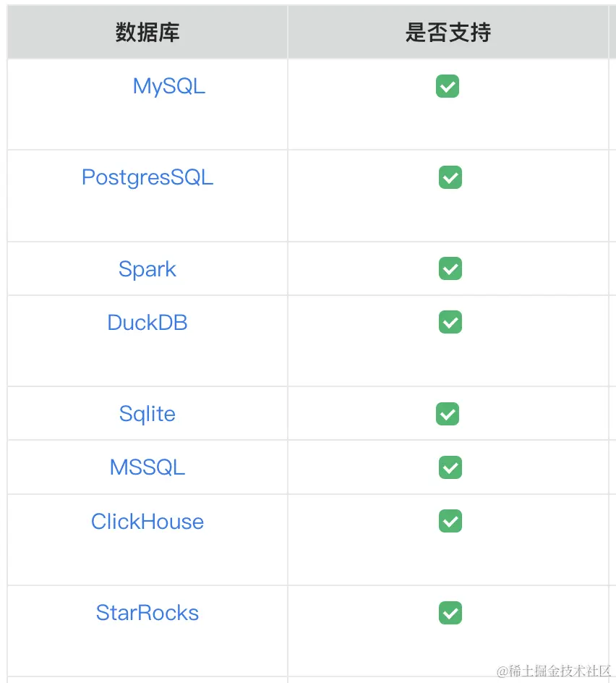Click green checkmark in PostgresSQL row
The height and width of the screenshot is (683, 616).
(x=450, y=177)
